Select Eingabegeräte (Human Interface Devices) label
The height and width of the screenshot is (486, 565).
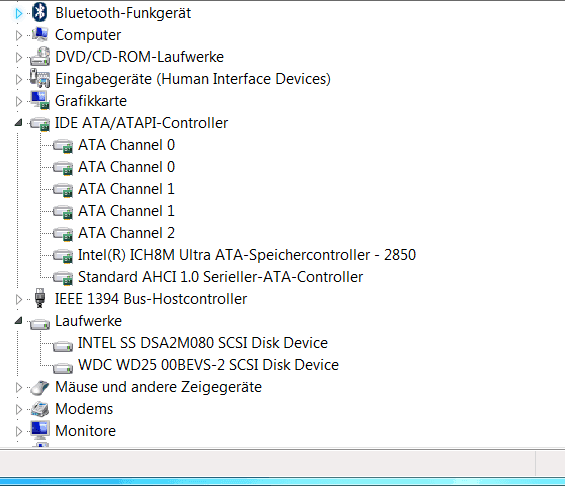[193, 79]
